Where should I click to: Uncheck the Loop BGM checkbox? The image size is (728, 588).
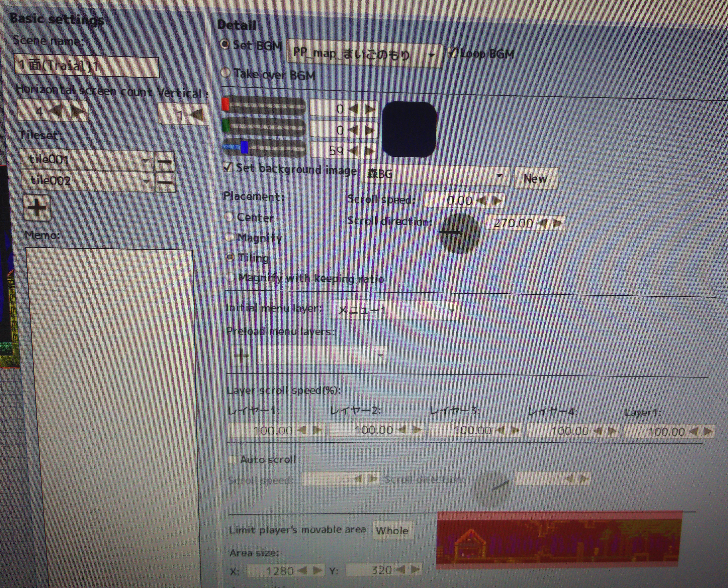coord(452,52)
